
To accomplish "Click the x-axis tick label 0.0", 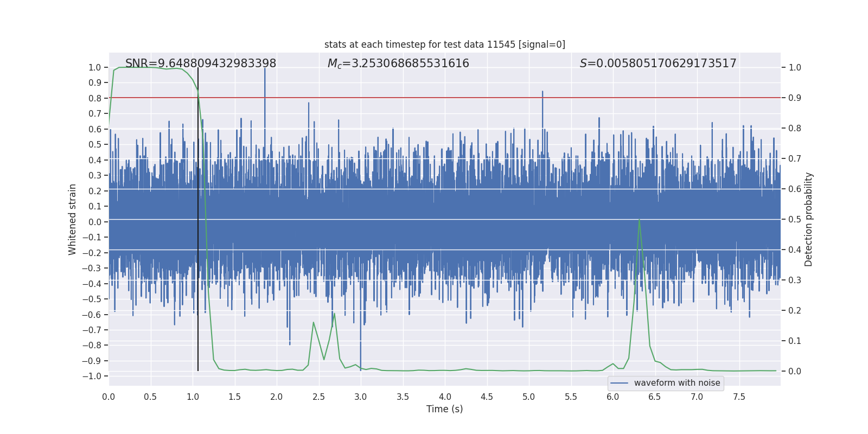I will [108, 397].
